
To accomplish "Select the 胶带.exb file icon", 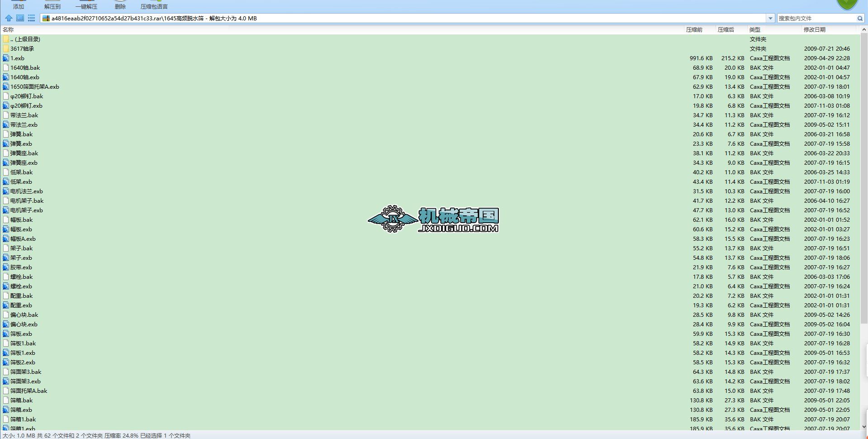I will (x=6, y=267).
